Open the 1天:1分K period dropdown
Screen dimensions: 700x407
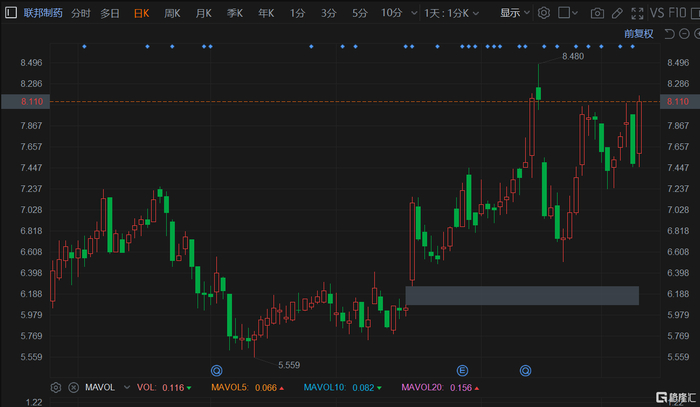click(452, 13)
